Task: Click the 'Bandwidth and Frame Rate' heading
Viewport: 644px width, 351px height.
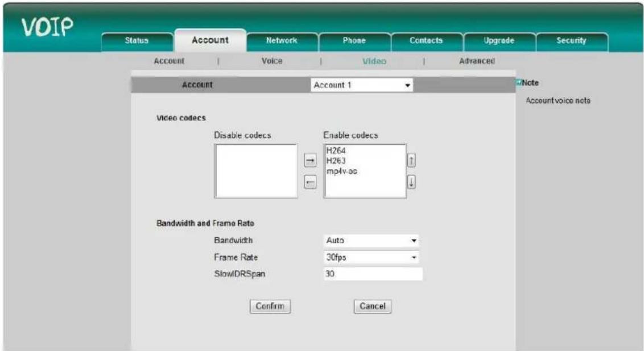Action: click(205, 224)
